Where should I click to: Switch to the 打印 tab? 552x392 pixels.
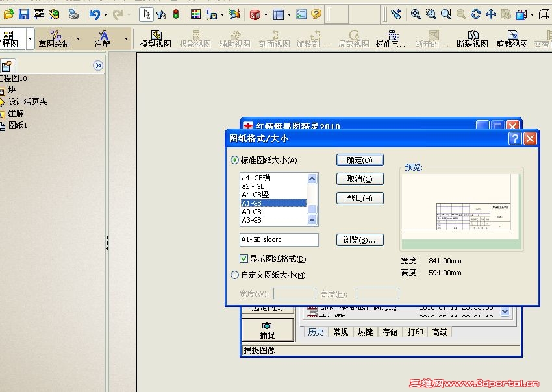click(x=415, y=332)
